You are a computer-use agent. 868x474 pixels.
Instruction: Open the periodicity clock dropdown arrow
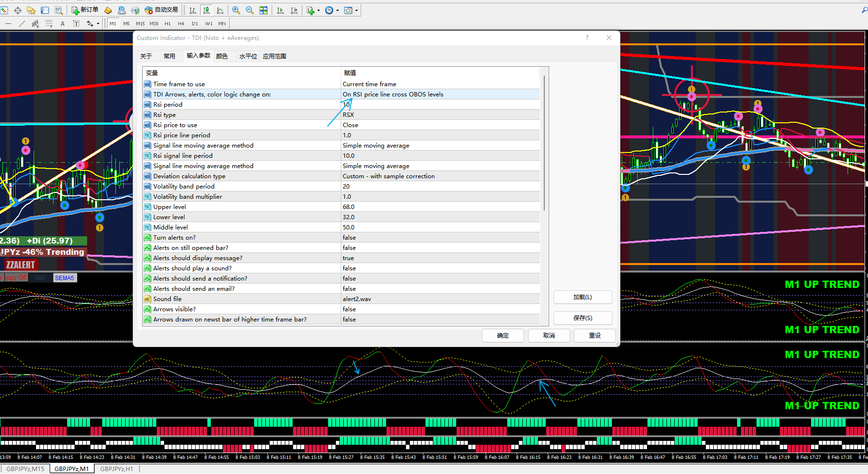click(x=337, y=10)
